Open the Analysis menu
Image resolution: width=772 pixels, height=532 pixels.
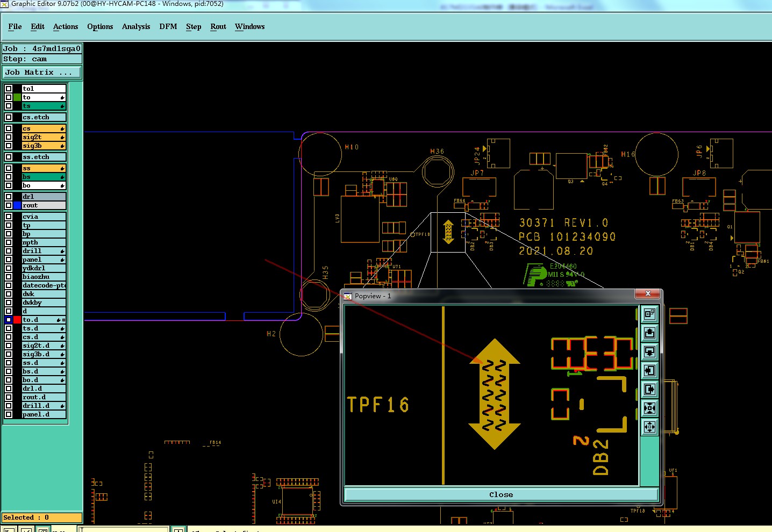tap(136, 26)
